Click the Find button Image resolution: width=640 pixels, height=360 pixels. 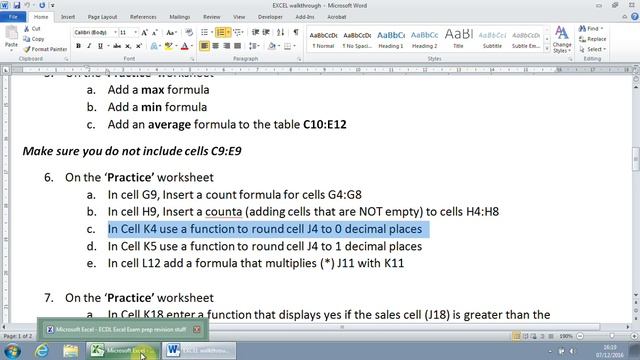pos(591,29)
